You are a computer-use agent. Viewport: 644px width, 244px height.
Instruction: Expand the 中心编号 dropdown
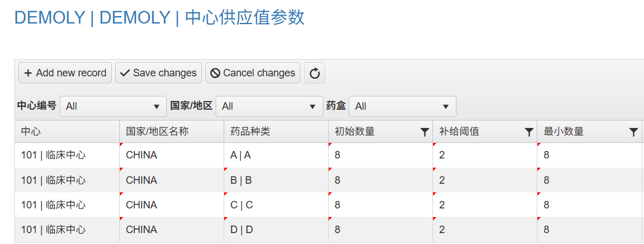[x=114, y=107]
